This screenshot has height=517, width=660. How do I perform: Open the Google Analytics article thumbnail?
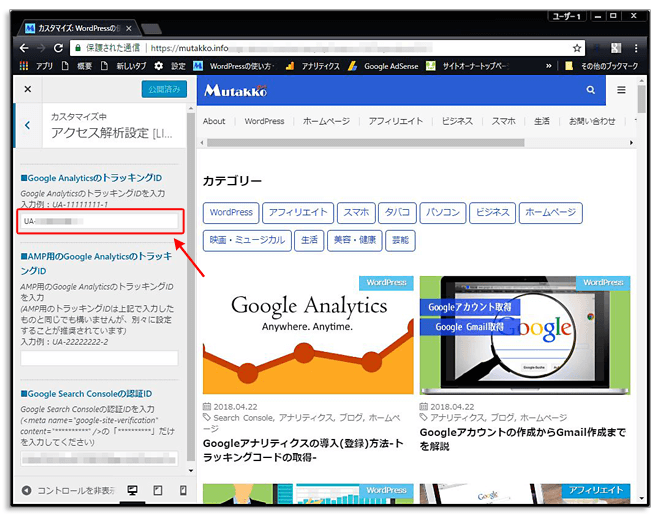pos(308,335)
